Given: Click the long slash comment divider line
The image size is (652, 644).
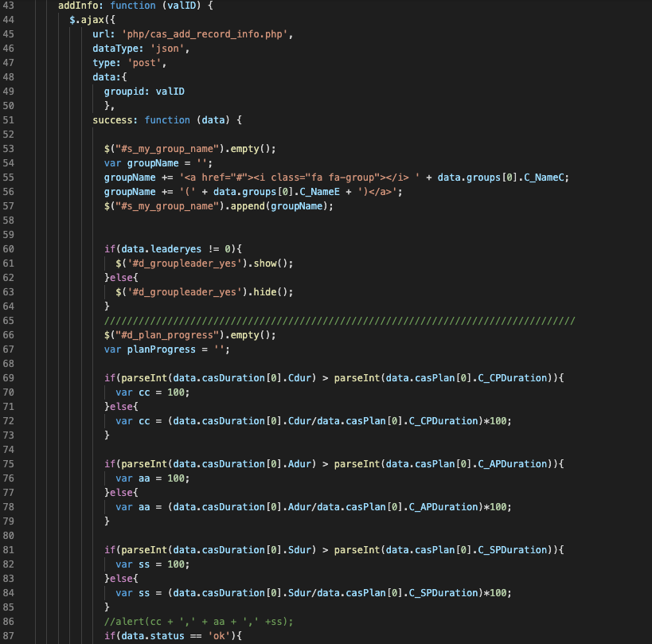Looking at the screenshot, I should tap(339, 321).
